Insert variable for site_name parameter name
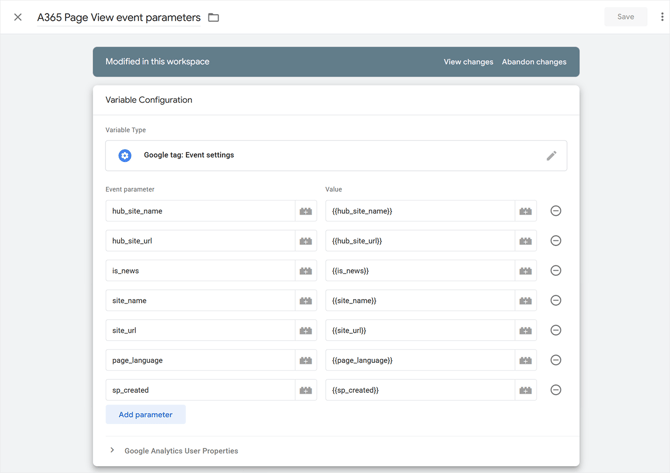This screenshot has width=670, height=473. [306, 301]
